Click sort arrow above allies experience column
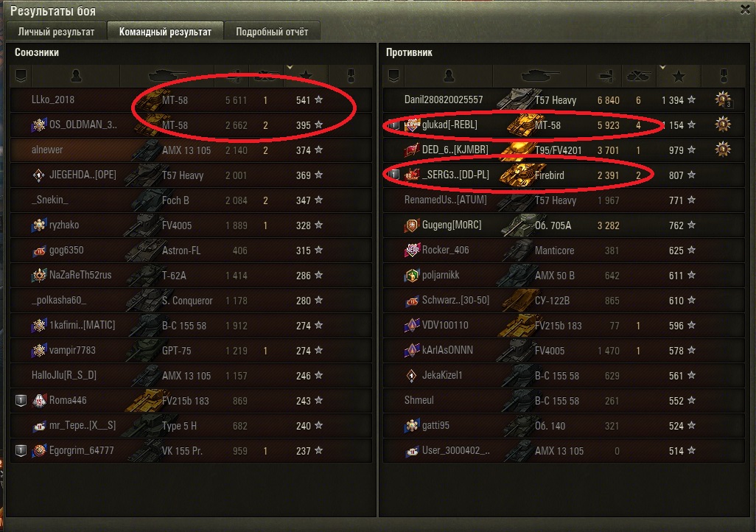Image resolution: width=756 pixels, height=532 pixels. pyautogui.click(x=290, y=67)
